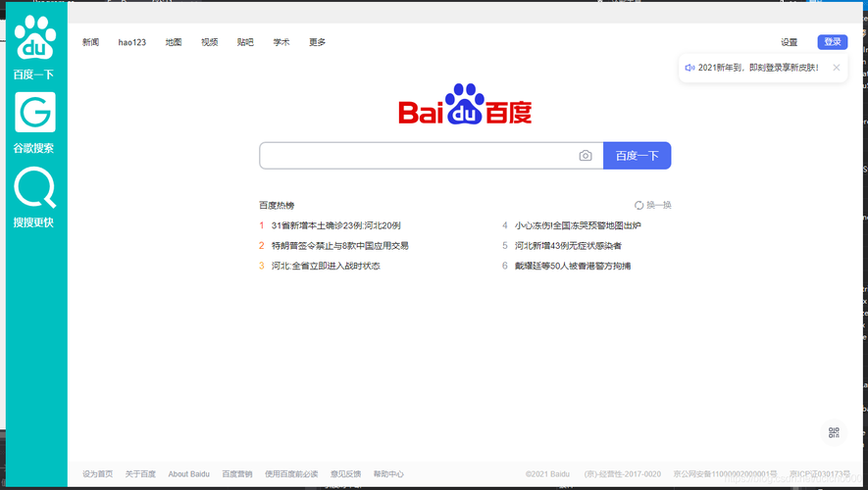Open the 设置 settings menu
Viewport: 868px width, 490px height.
789,42
